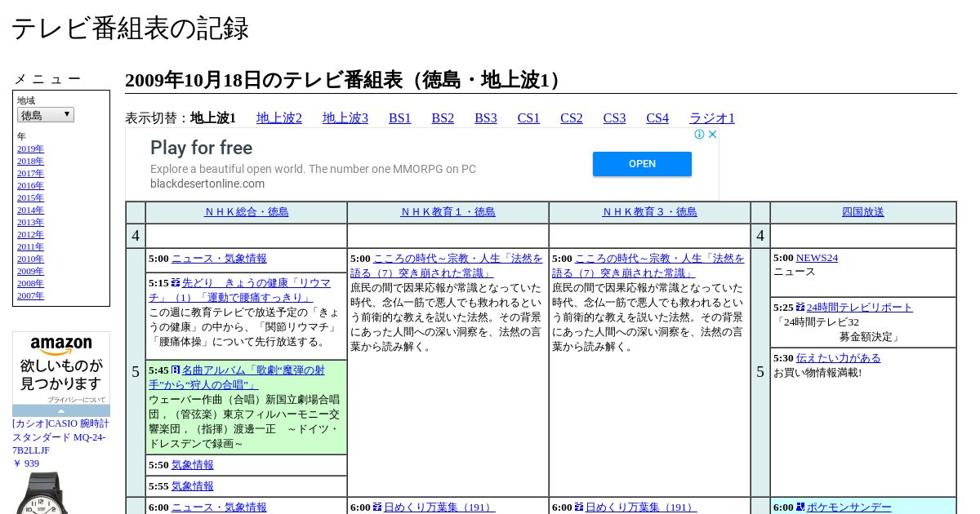Open the 2009年 archive link

tap(30, 272)
